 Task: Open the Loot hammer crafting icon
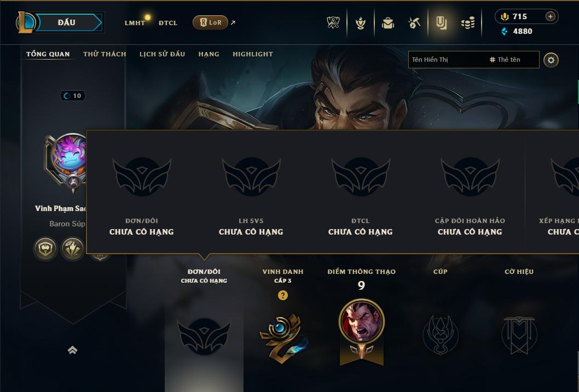click(414, 23)
